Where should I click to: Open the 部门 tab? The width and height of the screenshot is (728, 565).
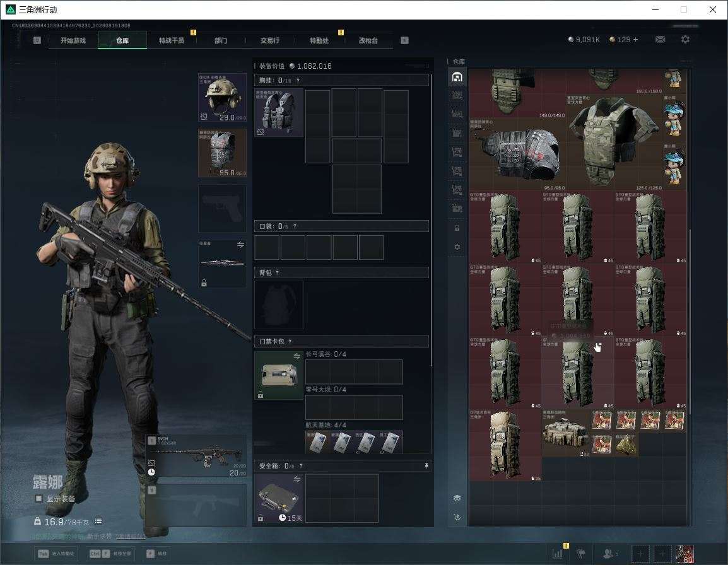click(x=221, y=40)
